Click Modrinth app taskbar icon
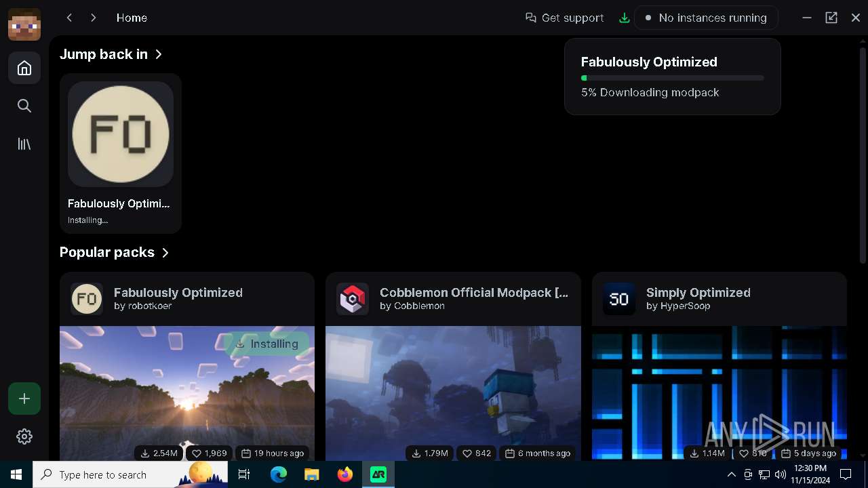Image resolution: width=868 pixels, height=488 pixels. 378,474
